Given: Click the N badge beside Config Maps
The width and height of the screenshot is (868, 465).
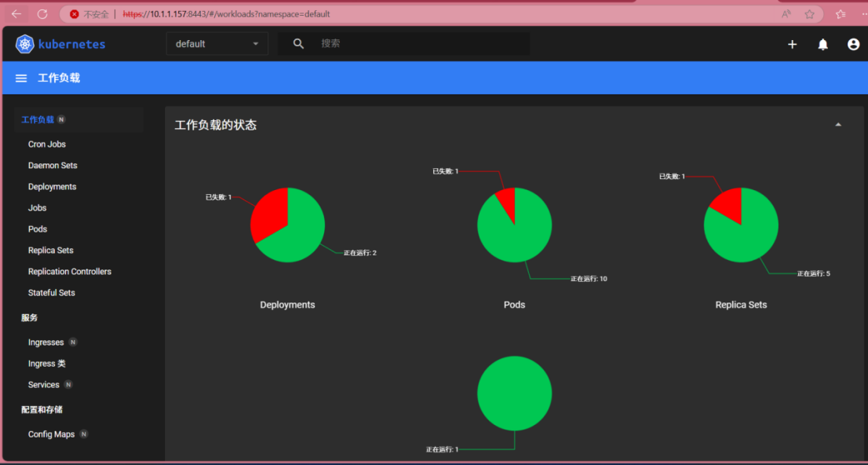Looking at the screenshot, I should pyautogui.click(x=84, y=434).
